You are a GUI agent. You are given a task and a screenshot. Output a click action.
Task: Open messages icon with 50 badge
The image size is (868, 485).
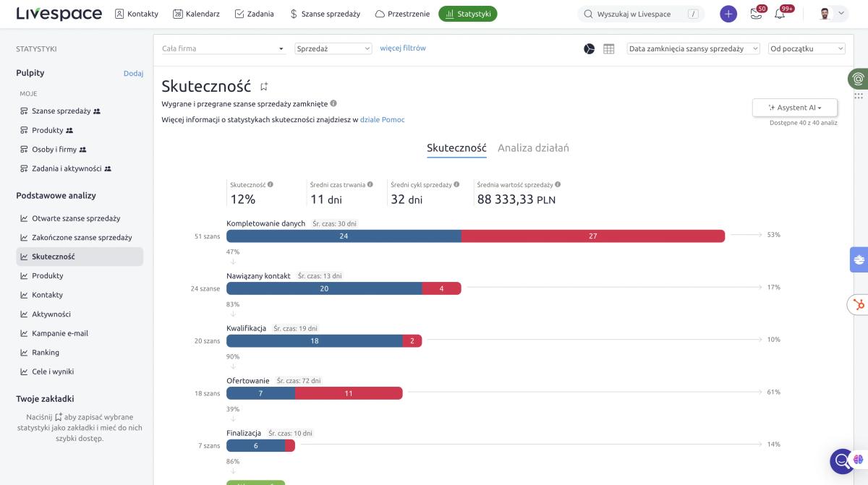pos(757,13)
